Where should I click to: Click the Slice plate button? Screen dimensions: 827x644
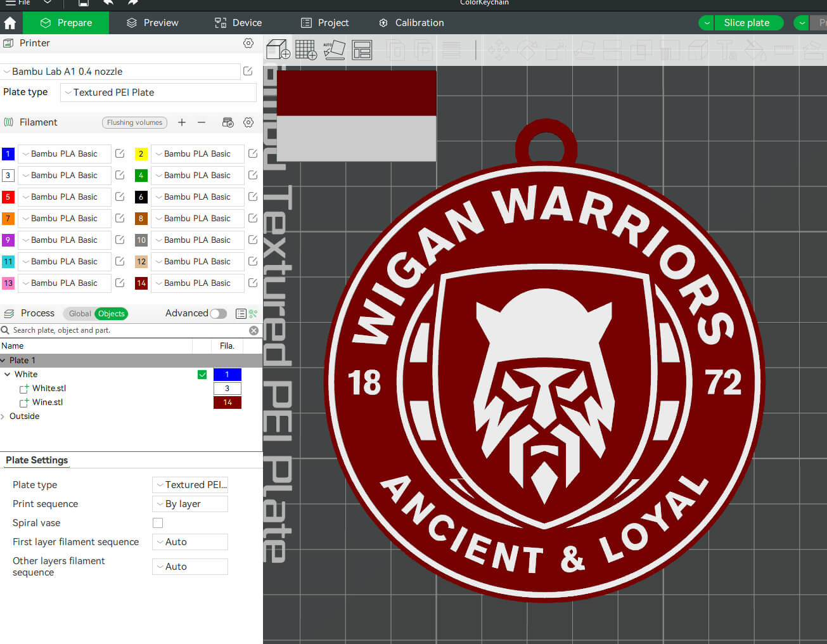click(x=748, y=23)
